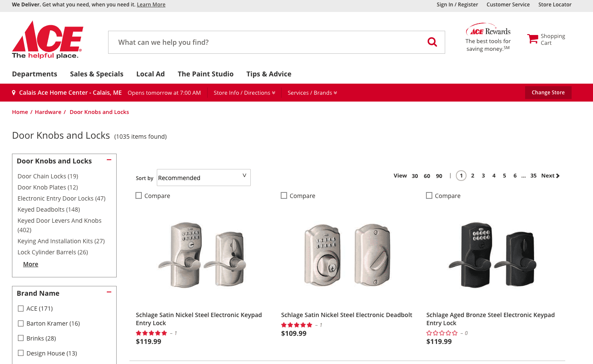
Task: Filter by Door Chain Locks (19)
Action: pyautogui.click(x=48, y=176)
